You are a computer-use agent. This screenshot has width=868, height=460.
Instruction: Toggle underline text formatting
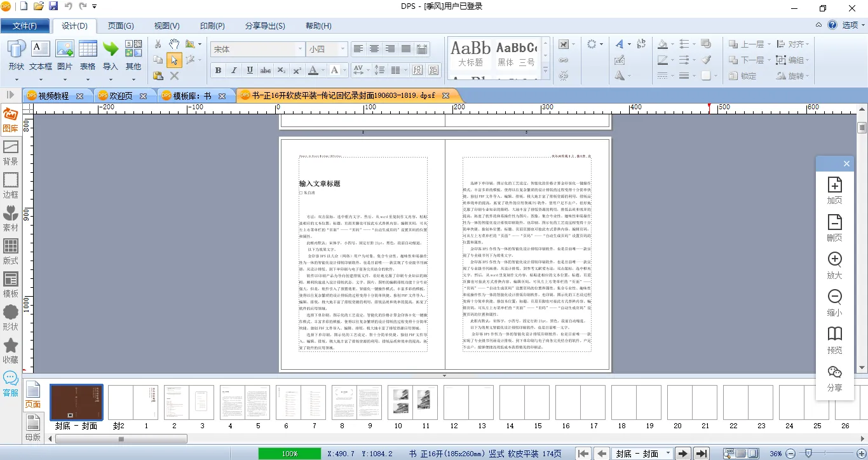click(250, 71)
